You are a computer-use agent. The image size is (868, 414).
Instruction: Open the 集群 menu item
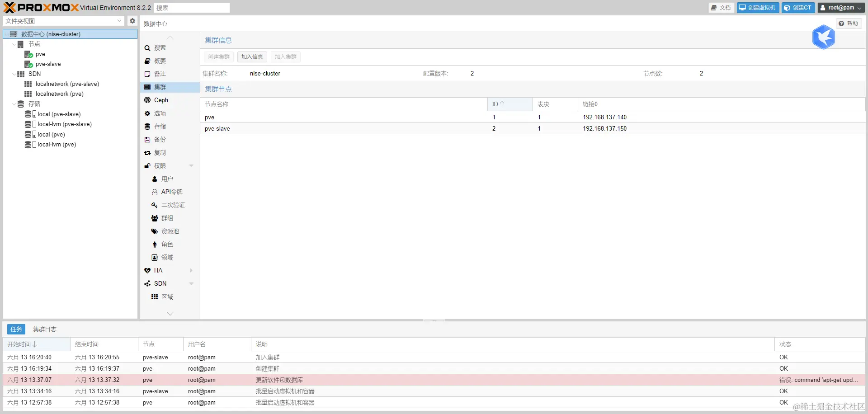coord(170,87)
